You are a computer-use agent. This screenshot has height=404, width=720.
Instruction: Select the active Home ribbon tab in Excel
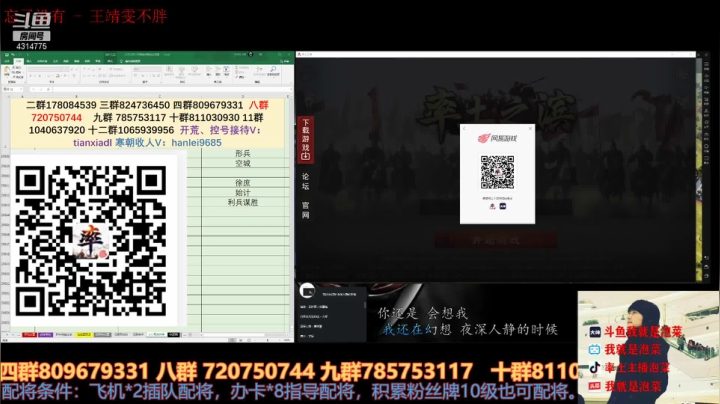[x=18, y=61]
